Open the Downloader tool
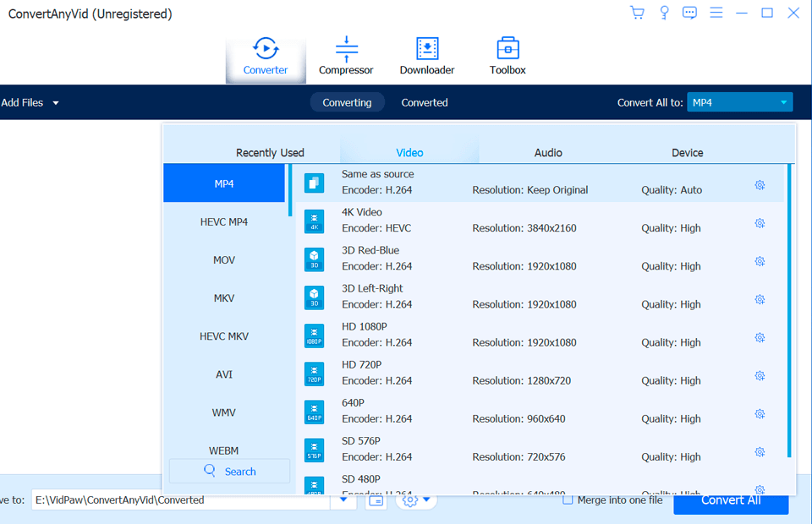 click(x=426, y=54)
